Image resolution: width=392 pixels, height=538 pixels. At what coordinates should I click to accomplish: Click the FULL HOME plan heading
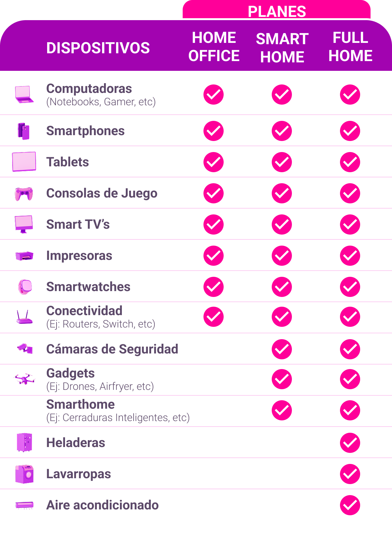coord(350,47)
